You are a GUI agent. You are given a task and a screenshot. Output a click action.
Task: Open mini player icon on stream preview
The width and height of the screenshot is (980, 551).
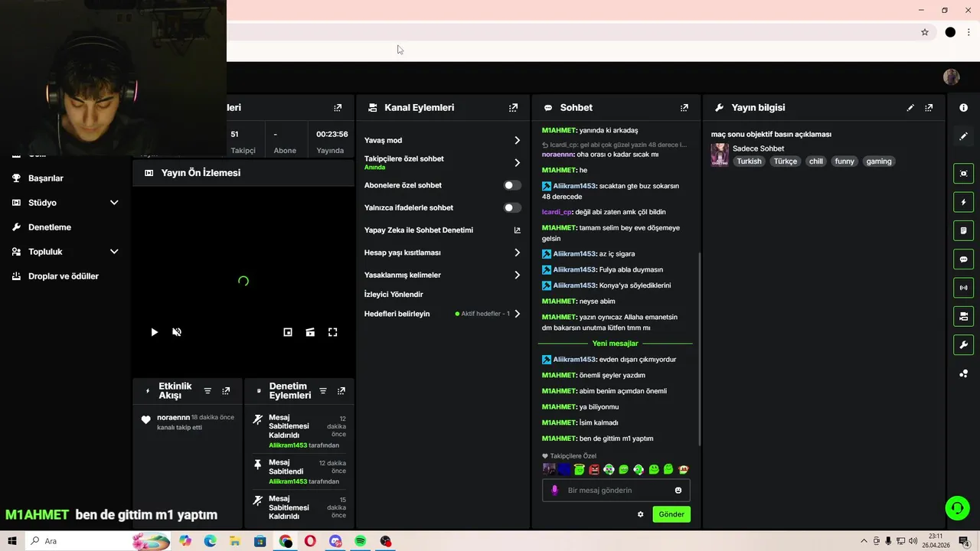point(288,332)
